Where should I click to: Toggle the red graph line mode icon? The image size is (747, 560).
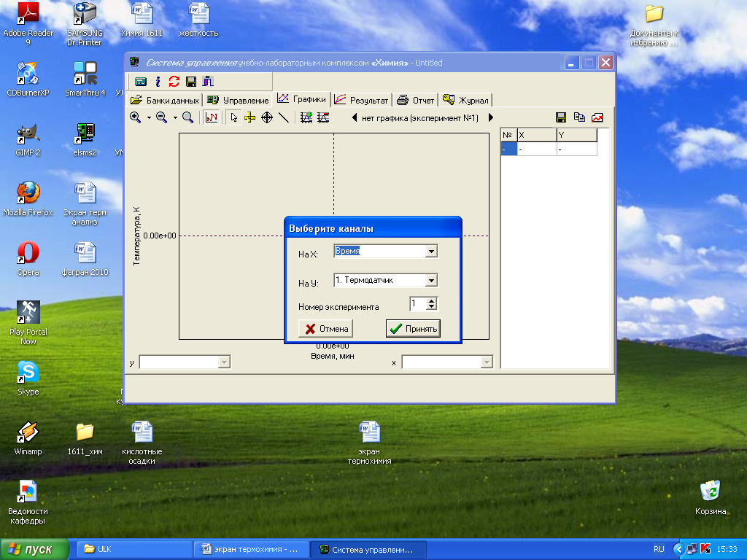click(211, 117)
